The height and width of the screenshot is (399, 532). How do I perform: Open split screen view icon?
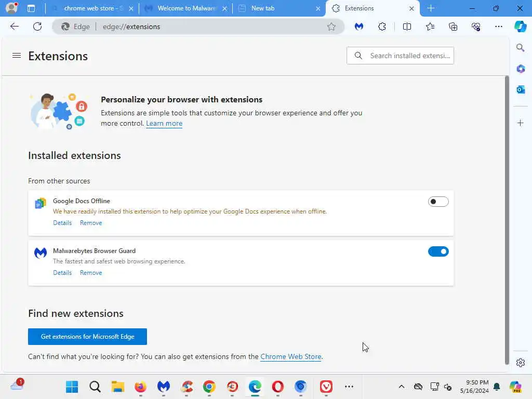tap(407, 26)
